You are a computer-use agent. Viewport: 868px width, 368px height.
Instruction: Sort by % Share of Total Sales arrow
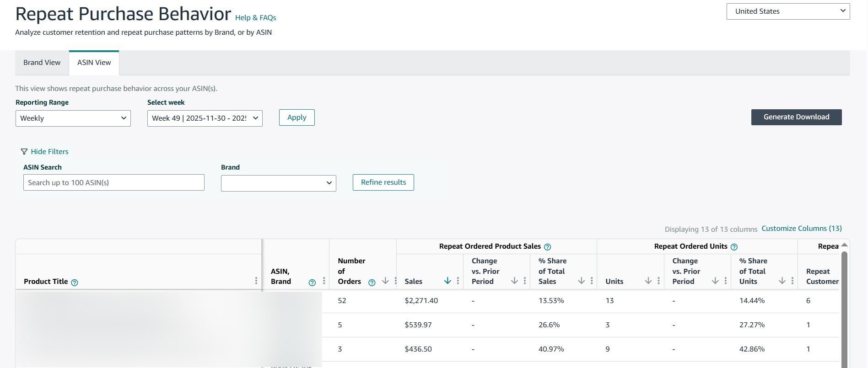click(582, 281)
